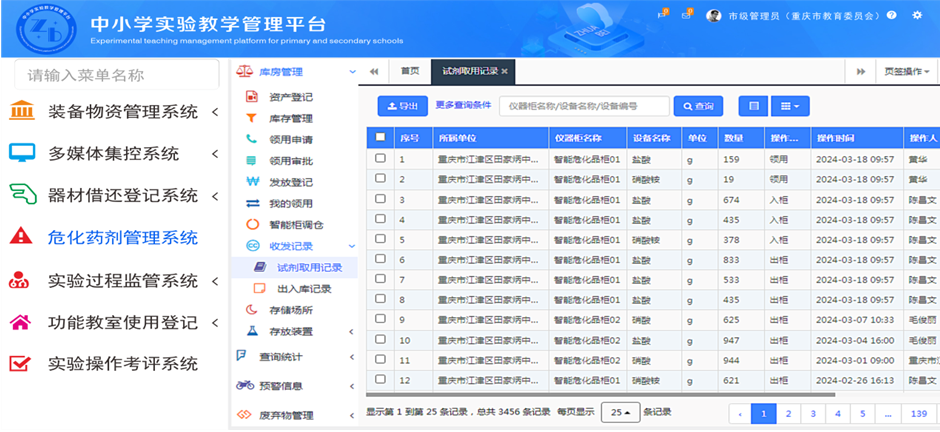940x432 pixels.
Task: Open the 页签操作 dropdown
Action: pyautogui.click(x=906, y=71)
